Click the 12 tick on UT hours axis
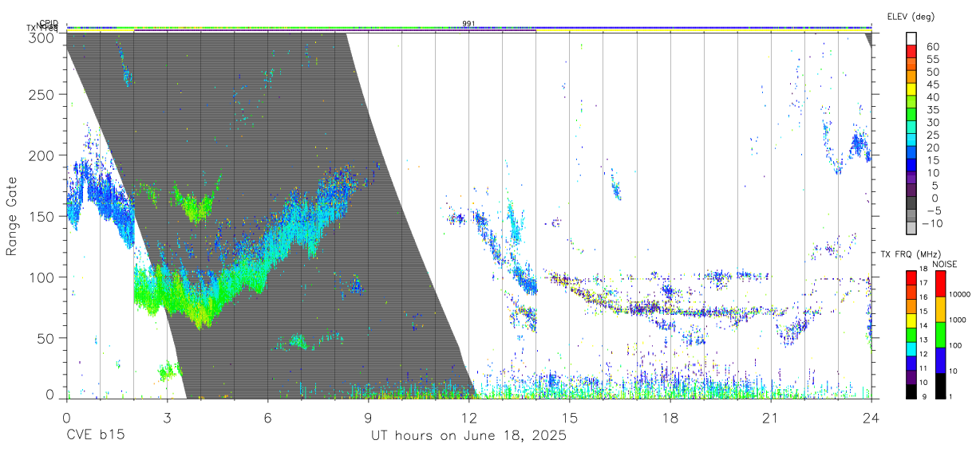The height and width of the screenshot is (452, 980). (x=468, y=418)
